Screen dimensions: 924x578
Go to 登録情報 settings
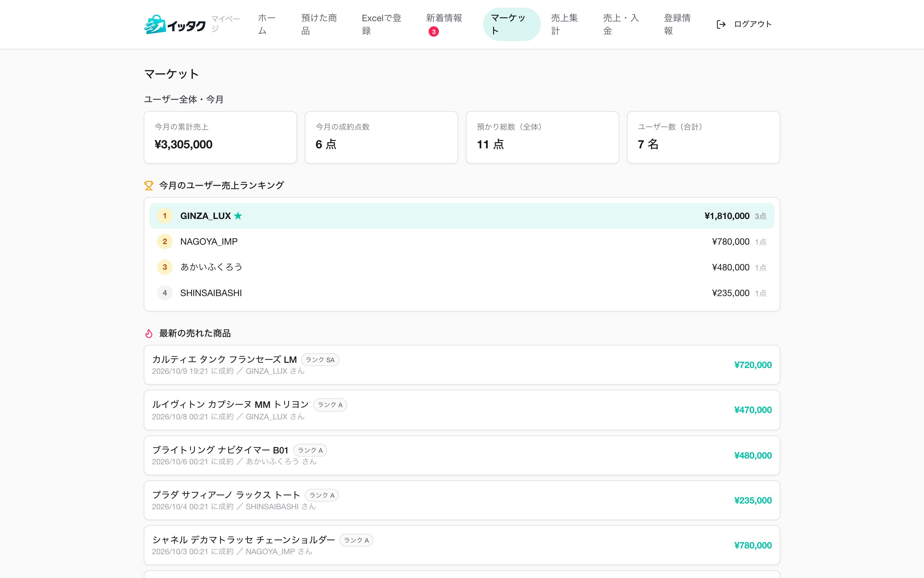pyautogui.click(x=680, y=24)
